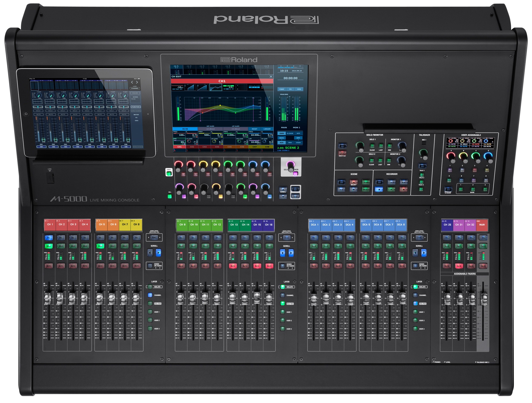Hit the green SCENE RECALL button
This screenshot has width=532, height=403.
pos(366,189)
